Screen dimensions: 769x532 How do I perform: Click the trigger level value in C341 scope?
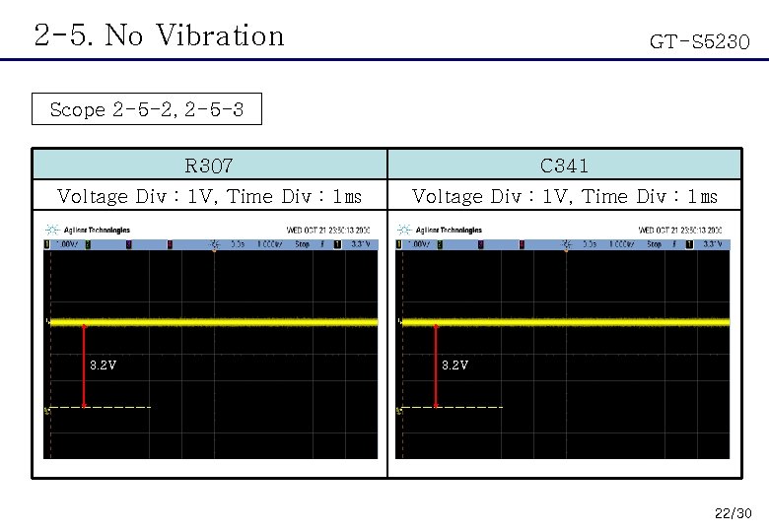click(x=713, y=244)
